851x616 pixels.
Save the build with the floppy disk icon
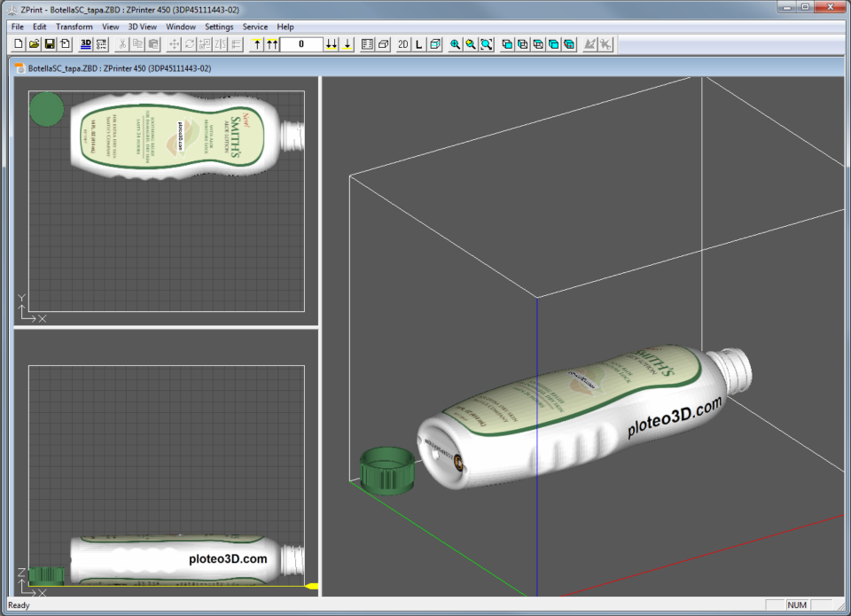(x=50, y=44)
